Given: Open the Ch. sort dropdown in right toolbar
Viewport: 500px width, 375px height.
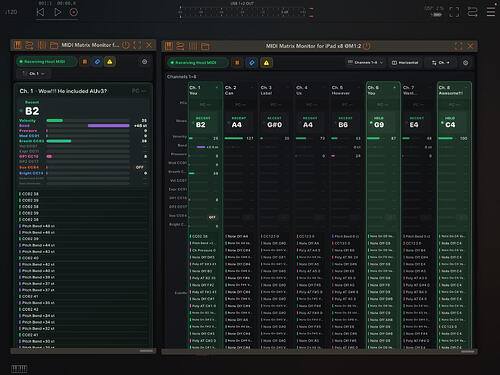Looking at the screenshot, I should (440, 63).
